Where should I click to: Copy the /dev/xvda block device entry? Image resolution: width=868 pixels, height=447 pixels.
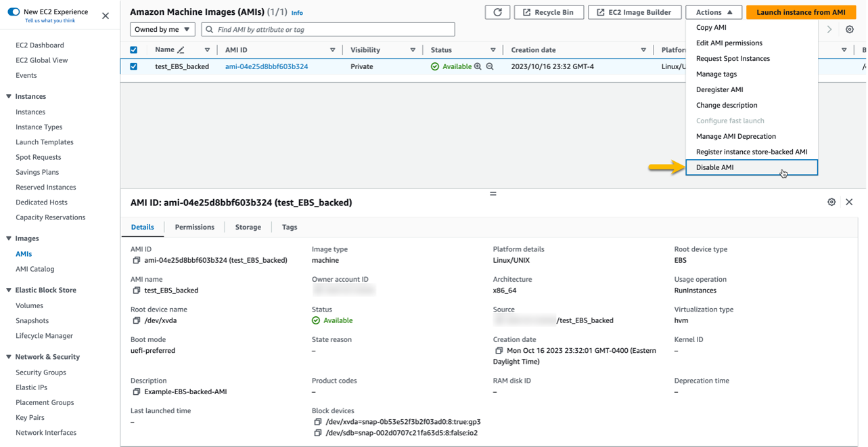point(317,421)
